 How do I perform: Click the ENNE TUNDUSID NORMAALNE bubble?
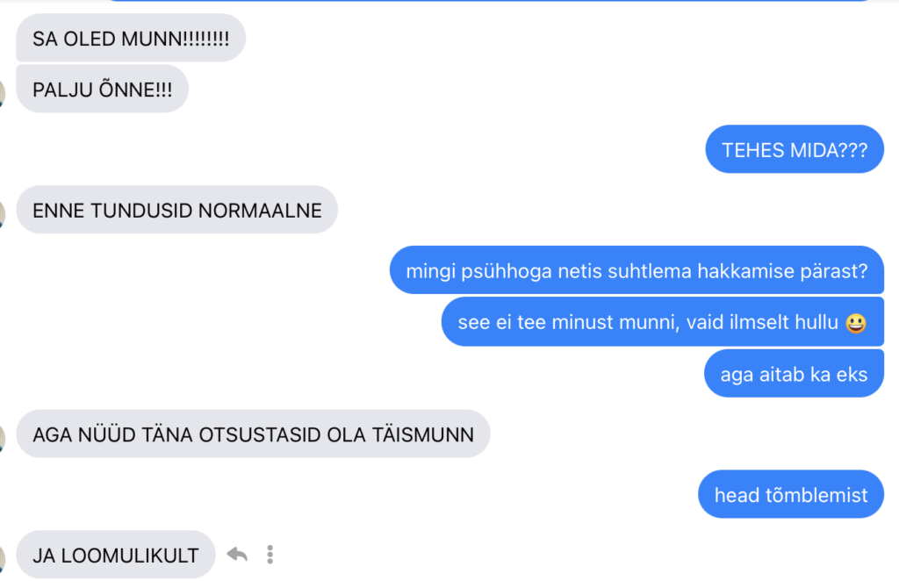click(x=176, y=209)
